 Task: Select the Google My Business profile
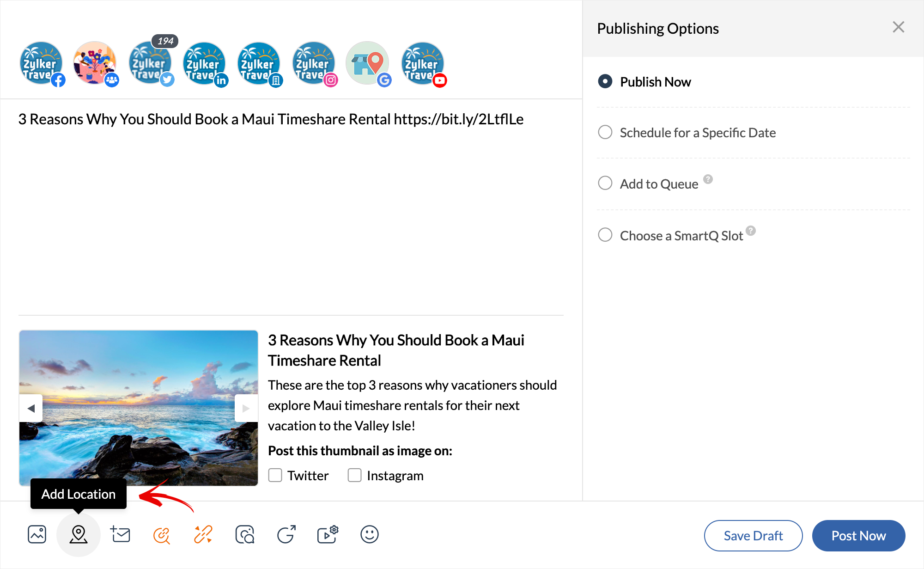point(368,64)
